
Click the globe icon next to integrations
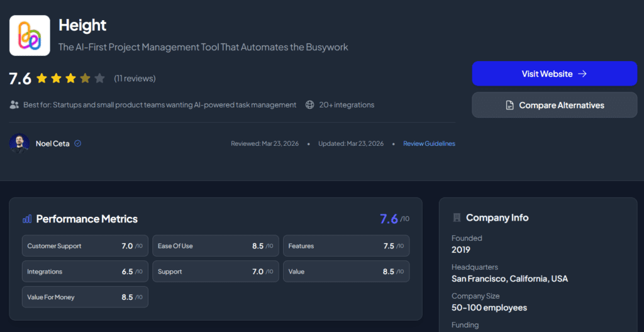(309, 105)
